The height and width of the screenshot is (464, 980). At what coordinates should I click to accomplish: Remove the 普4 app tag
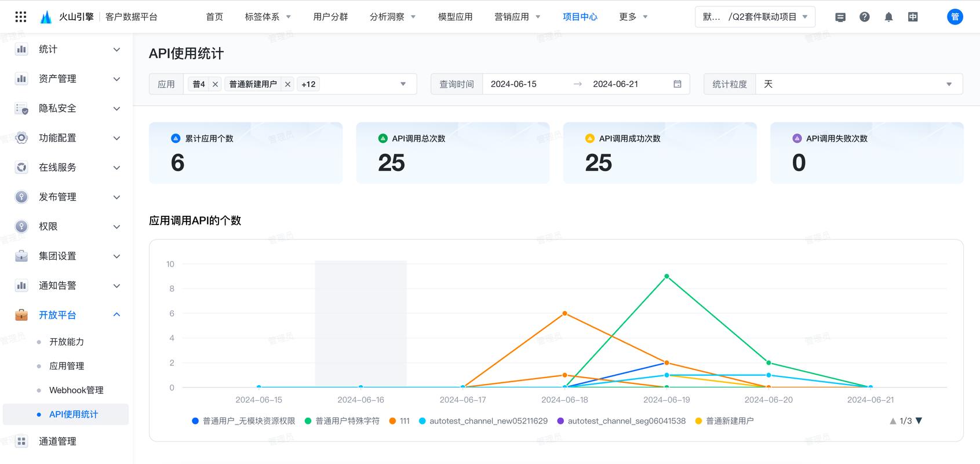tap(215, 85)
